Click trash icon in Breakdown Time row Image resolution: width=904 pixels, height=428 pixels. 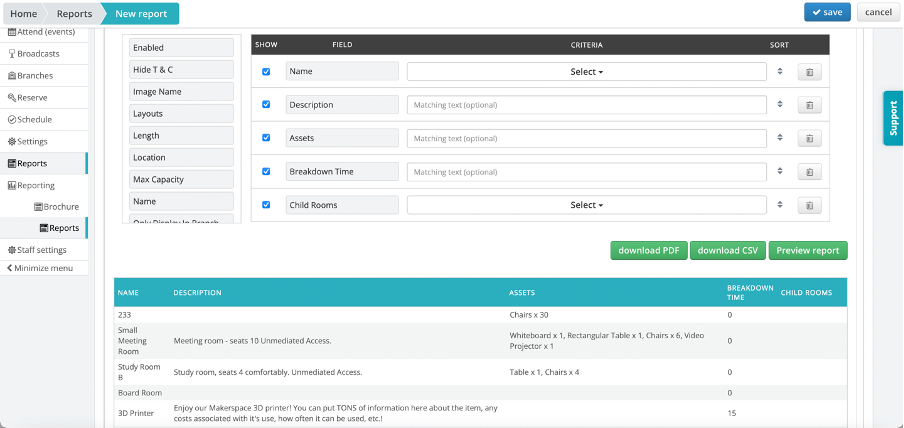[810, 172]
